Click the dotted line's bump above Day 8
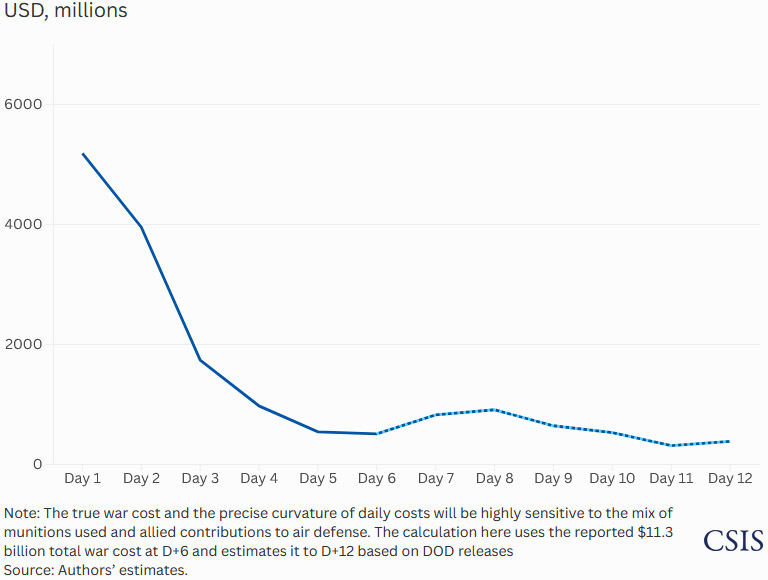 495,410
